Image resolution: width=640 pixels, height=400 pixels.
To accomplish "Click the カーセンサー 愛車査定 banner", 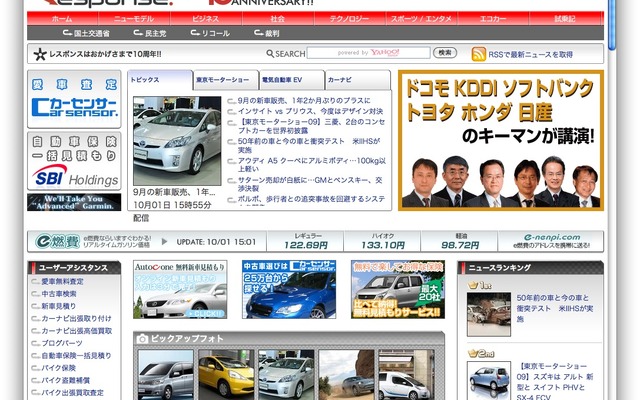I will pyautogui.click(x=74, y=99).
